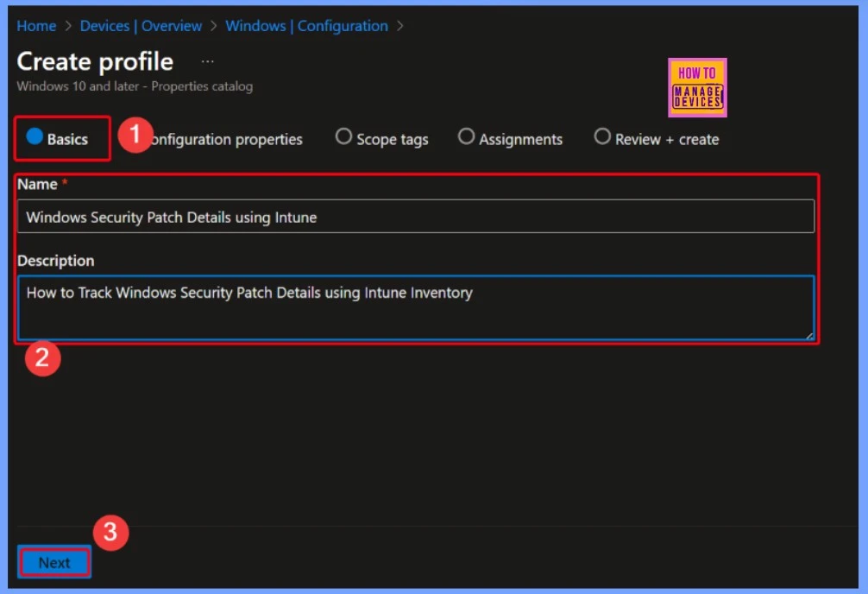
Task: Select the Basics step
Action: (x=57, y=138)
